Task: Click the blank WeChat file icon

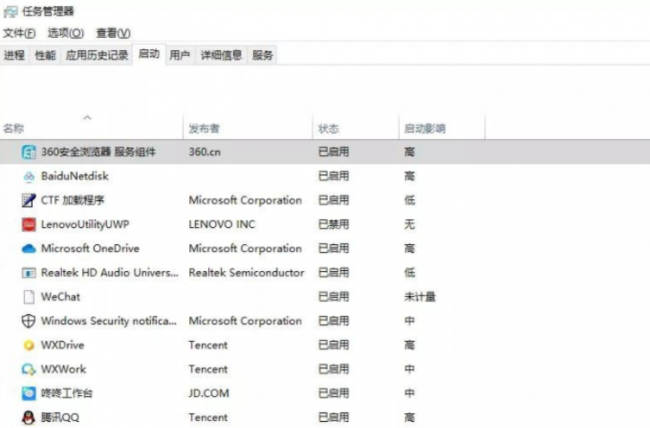Action: point(29,297)
